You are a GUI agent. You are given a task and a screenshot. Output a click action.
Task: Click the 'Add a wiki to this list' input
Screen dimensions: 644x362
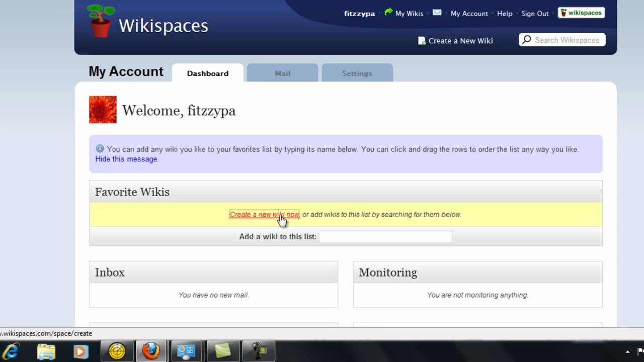click(385, 236)
